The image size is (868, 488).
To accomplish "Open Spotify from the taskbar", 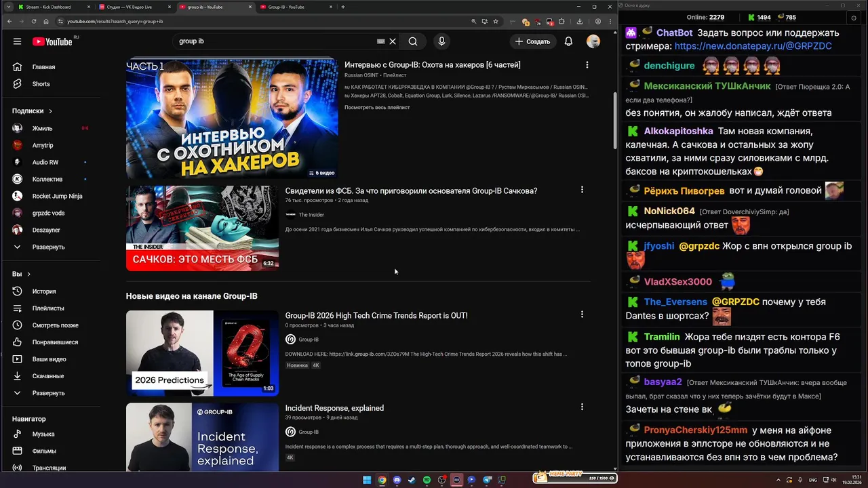I will [427, 480].
